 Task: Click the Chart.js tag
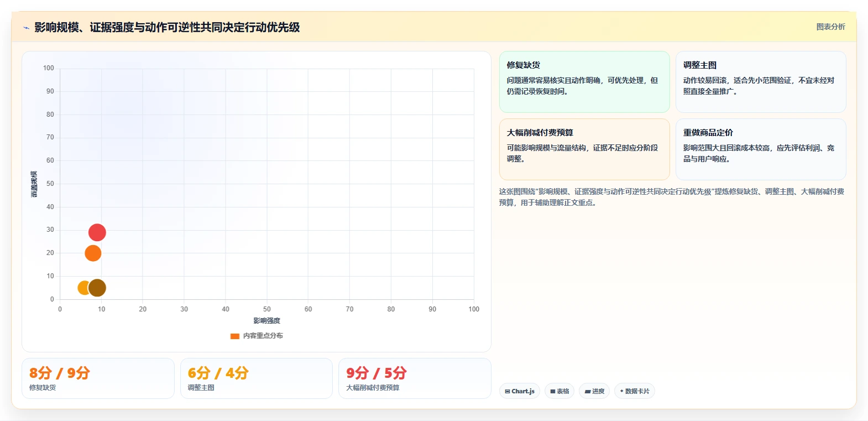[520, 391]
